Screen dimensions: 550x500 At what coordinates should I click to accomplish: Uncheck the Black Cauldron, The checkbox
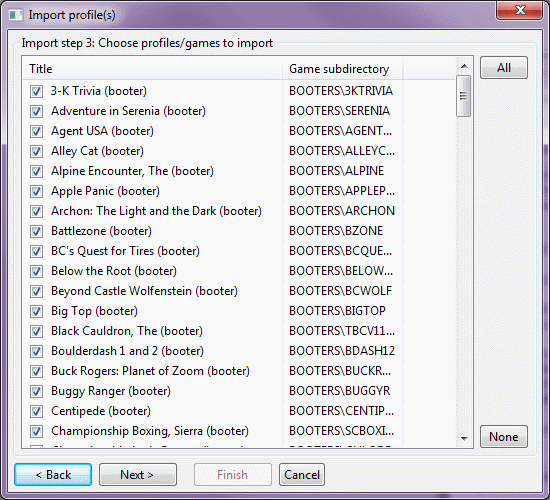[36, 331]
